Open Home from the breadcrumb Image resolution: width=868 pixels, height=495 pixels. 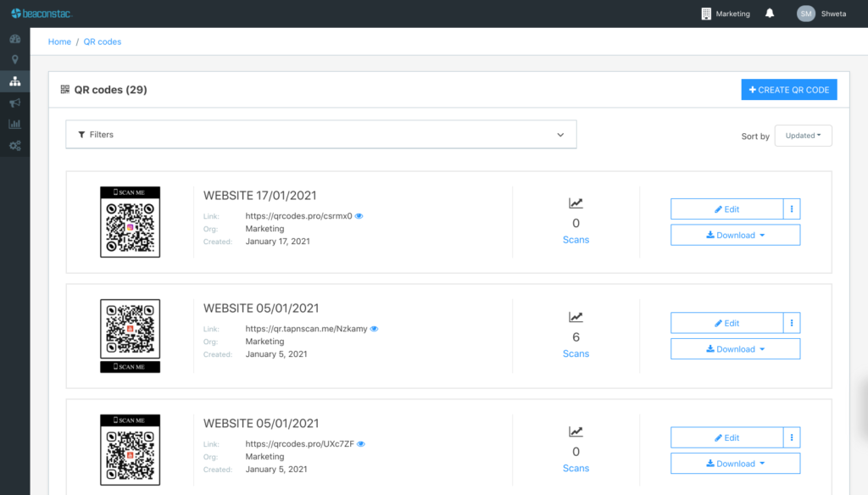[59, 42]
